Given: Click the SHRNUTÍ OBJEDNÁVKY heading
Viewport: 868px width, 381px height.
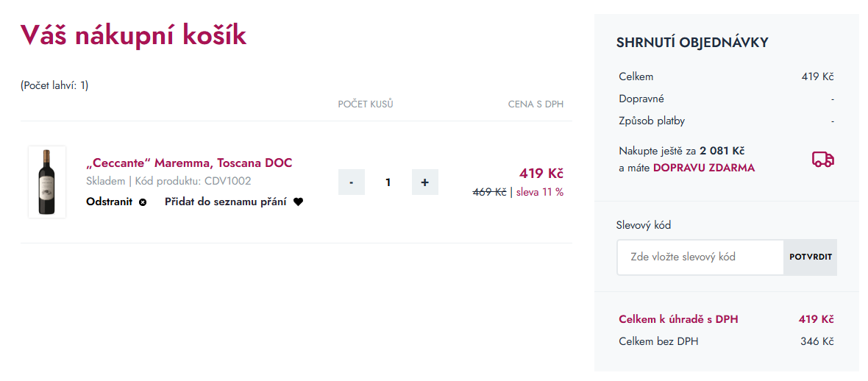Looking at the screenshot, I should pos(692,43).
